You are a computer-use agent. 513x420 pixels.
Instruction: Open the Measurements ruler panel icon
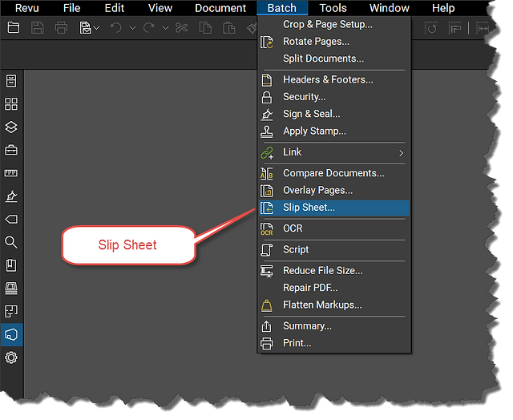pos(11,173)
